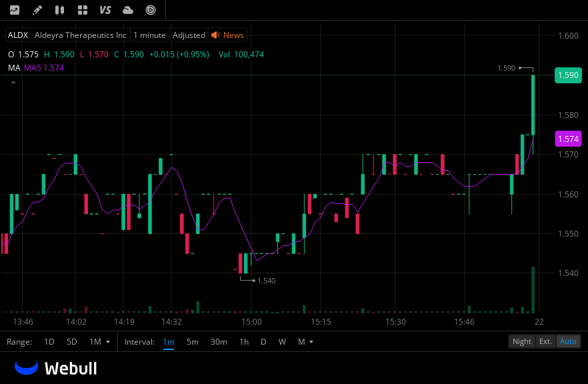Click the Interval: label
The height and width of the screenshot is (384, 588).
tap(139, 342)
